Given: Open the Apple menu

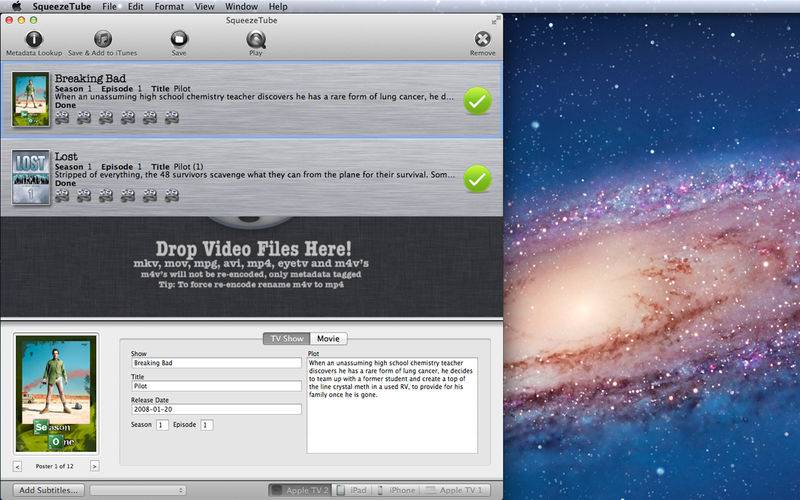Looking at the screenshot, I should point(17,6).
